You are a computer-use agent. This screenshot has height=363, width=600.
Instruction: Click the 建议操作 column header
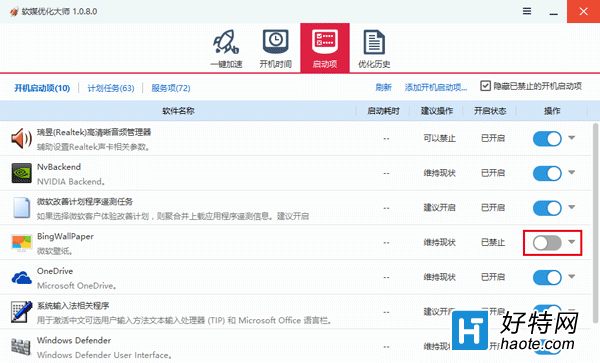tap(437, 111)
